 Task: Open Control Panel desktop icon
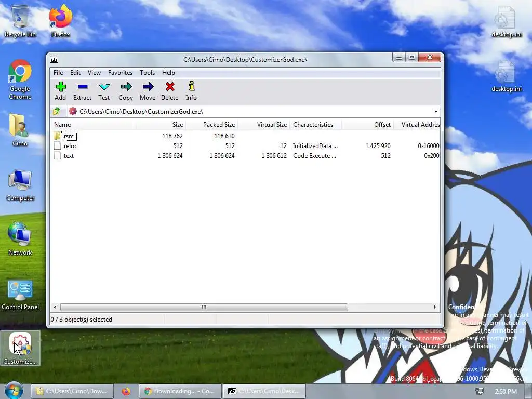coord(20,295)
